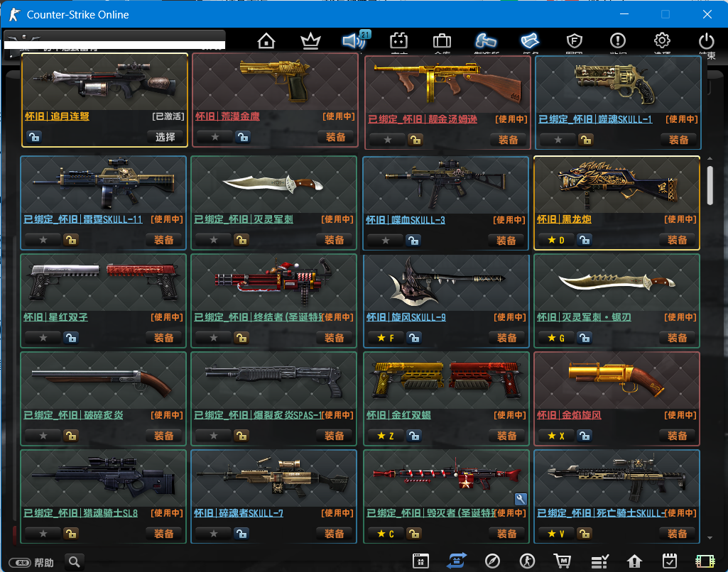Click the power exit icon
The image size is (728, 572).
click(x=706, y=41)
